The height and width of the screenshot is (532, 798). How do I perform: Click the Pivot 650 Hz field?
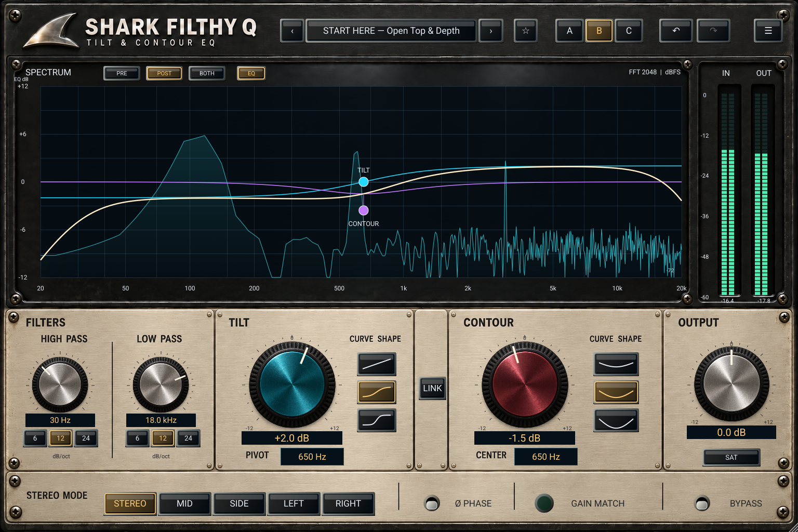[312, 457]
